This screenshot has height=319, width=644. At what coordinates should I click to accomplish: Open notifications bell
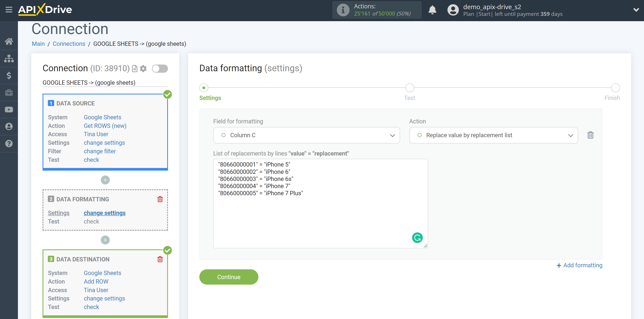[432, 10]
